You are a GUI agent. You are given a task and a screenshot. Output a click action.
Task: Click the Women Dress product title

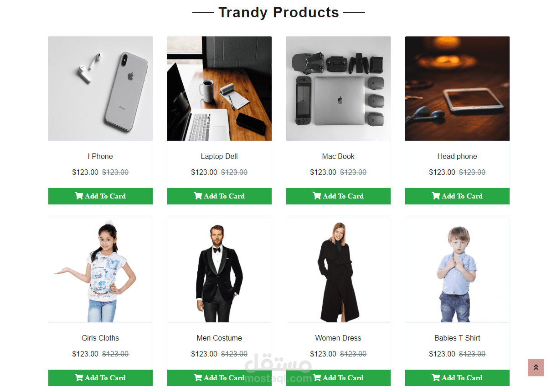tap(338, 338)
